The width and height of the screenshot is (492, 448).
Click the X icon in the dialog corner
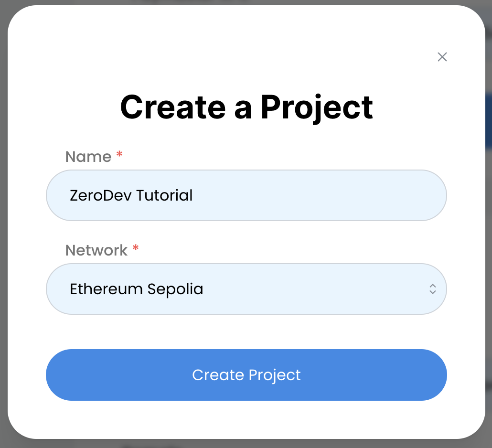442,57
